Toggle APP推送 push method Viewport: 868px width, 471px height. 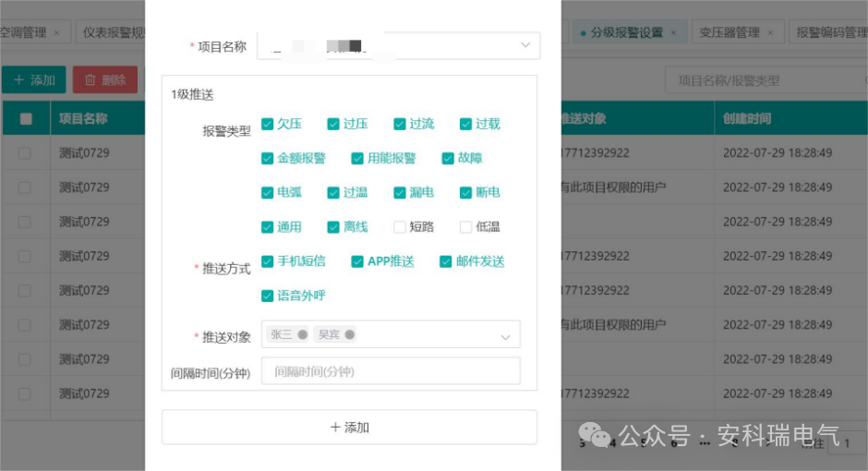(357, 261)
